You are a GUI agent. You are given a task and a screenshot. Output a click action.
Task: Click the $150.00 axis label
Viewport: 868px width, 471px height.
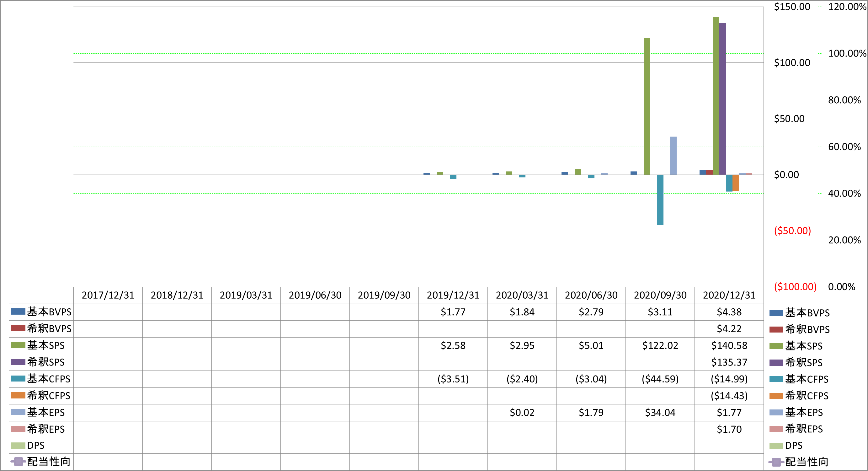pyautogui.click(x=792, y=7)
